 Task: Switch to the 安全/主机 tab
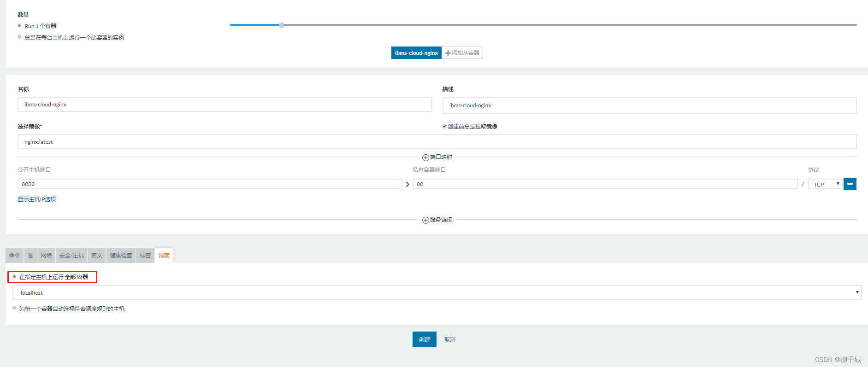(x=71, y=255)
